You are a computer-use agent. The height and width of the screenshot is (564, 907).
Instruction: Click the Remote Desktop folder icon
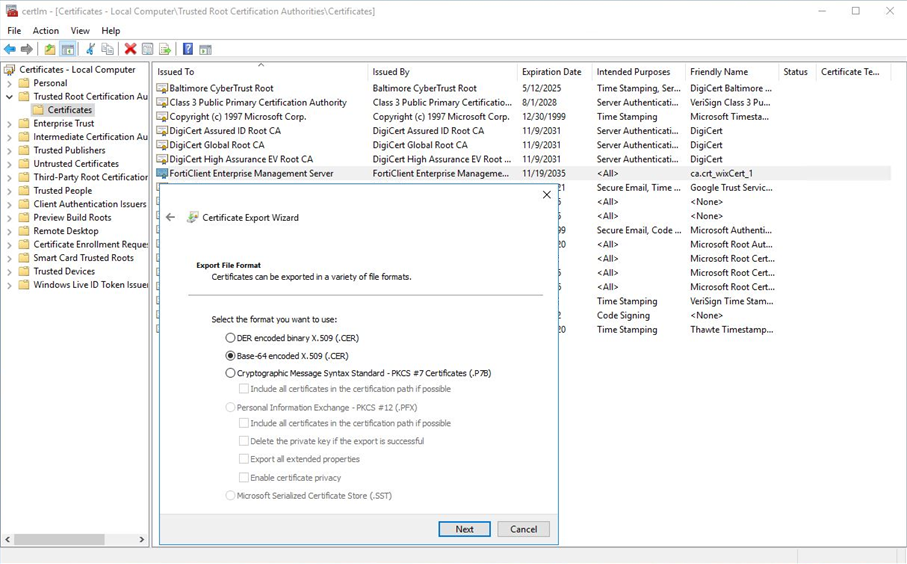click(24, 231)
